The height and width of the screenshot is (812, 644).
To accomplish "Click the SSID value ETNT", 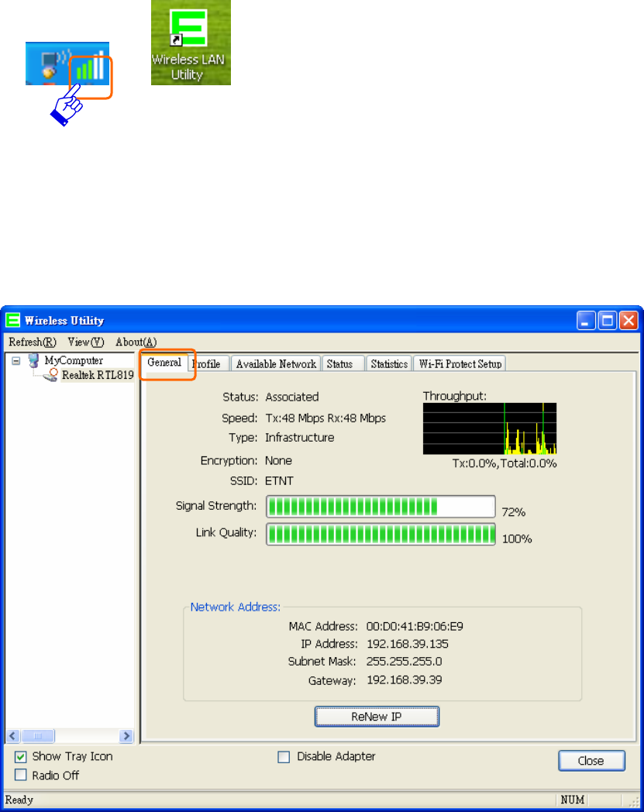I will click(x=279, y=481).
